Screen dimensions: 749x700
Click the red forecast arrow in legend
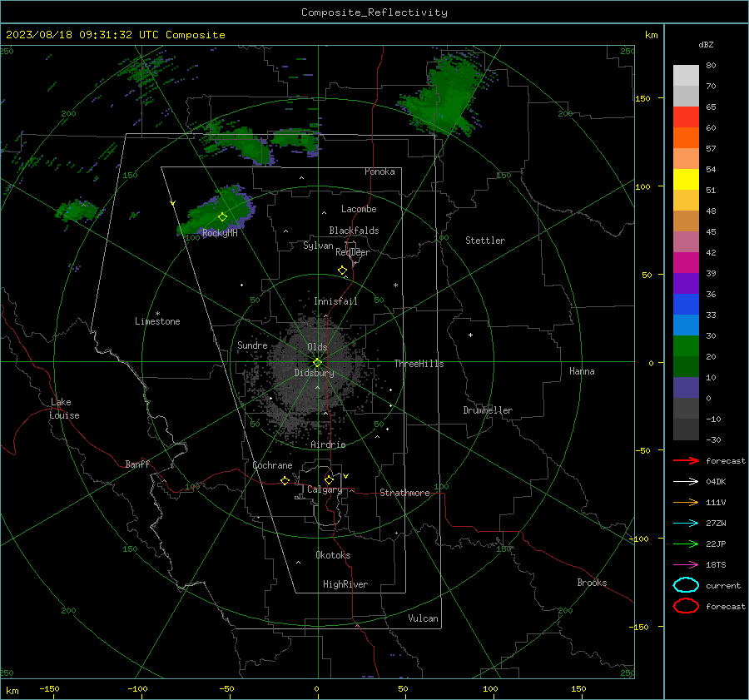click(x=686, y=460)
